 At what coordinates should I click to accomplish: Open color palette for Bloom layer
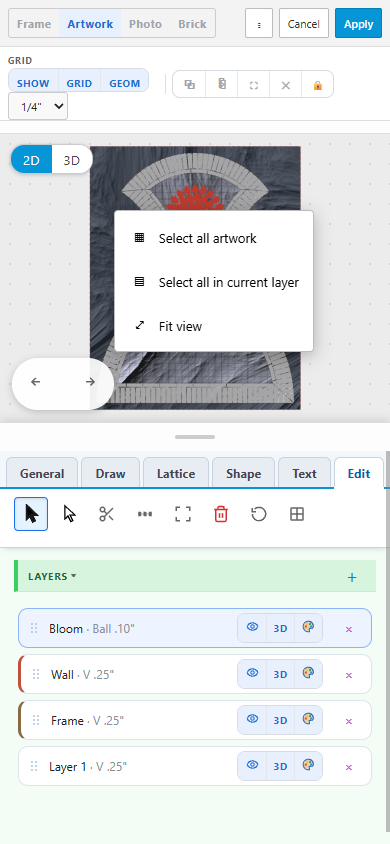click(308, 628)
